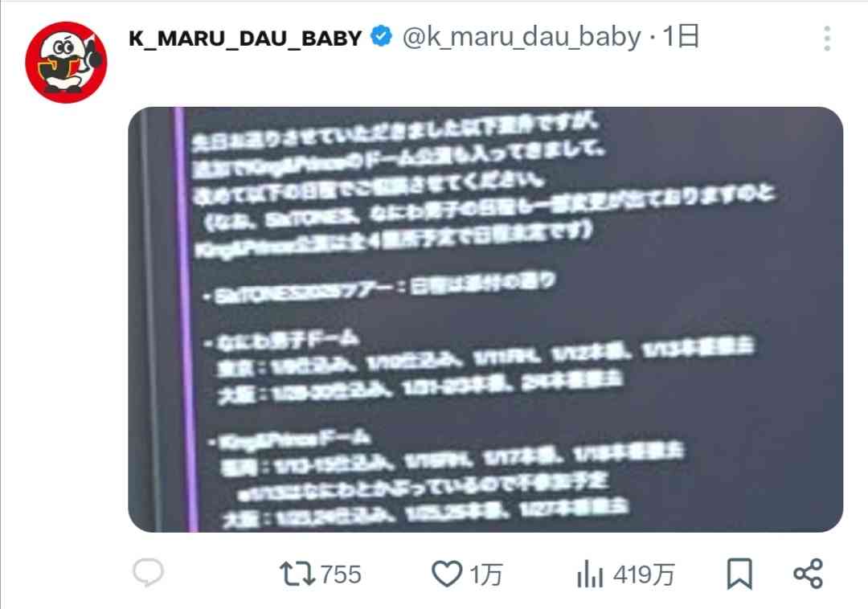Open the K_MARU_DAU_BABY profile avatar
868x609 pixels.
(x=66, y=62)
